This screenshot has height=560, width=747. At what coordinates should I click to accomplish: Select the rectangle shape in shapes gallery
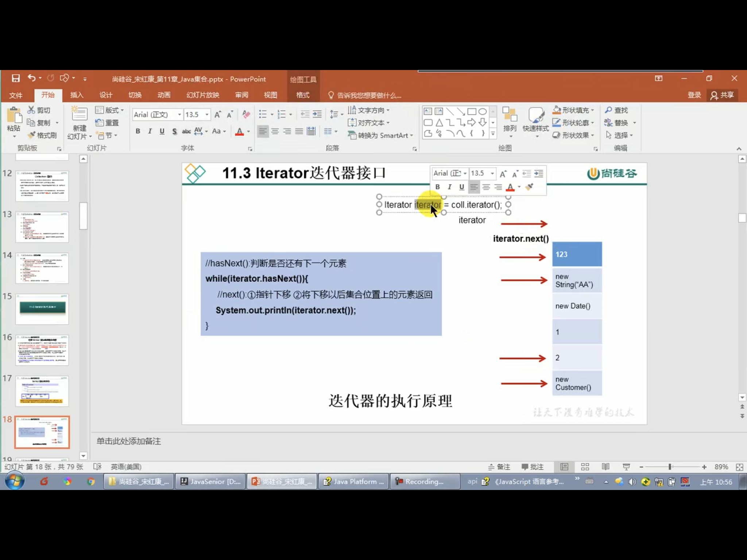point(471,112)
